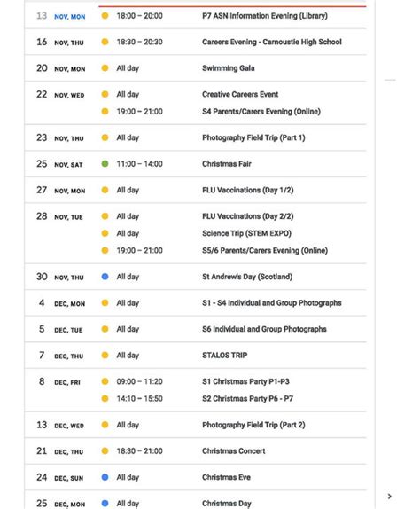Select the 25 Dec, Mon date label
The width and height of the screenshot is (420, 509).
click(61, 504)
